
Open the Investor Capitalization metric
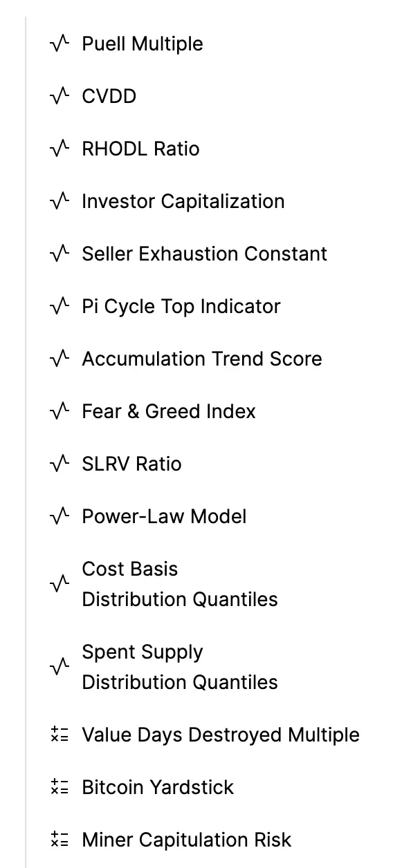183,201
